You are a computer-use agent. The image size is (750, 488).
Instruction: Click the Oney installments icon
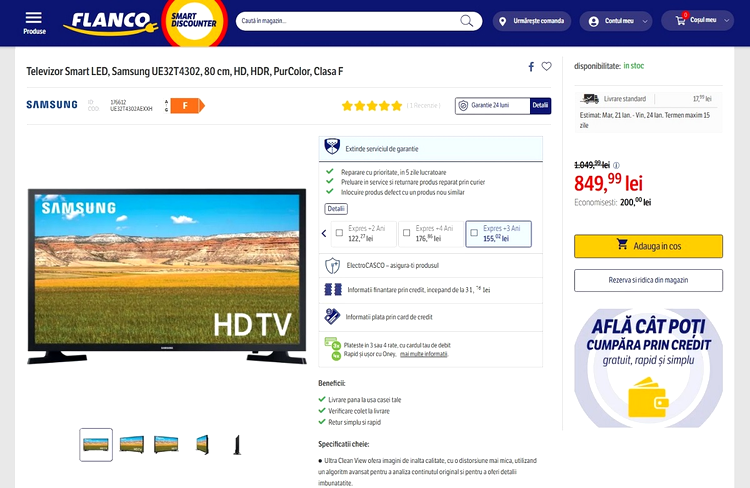(x=332, y=349)
